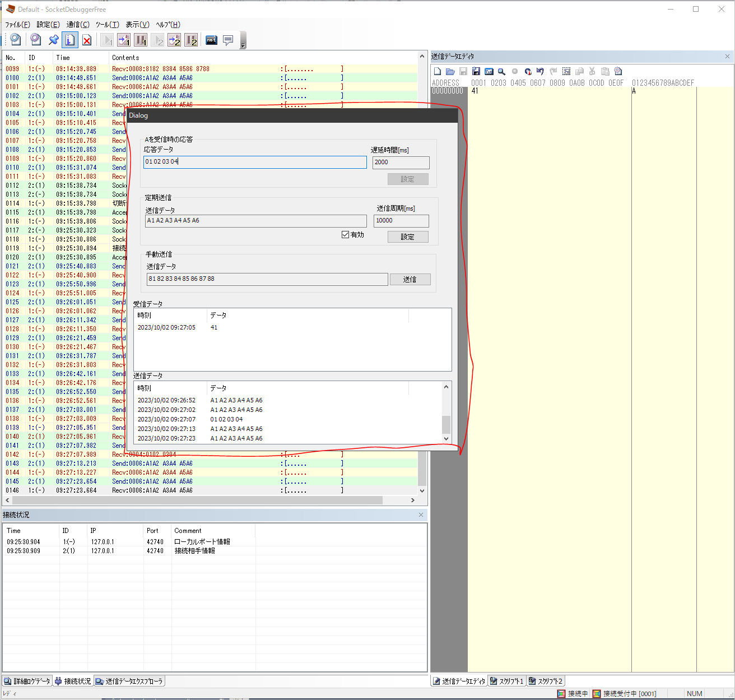Click log horizontal scrollbar right arrow

click(x=413, y=500)
